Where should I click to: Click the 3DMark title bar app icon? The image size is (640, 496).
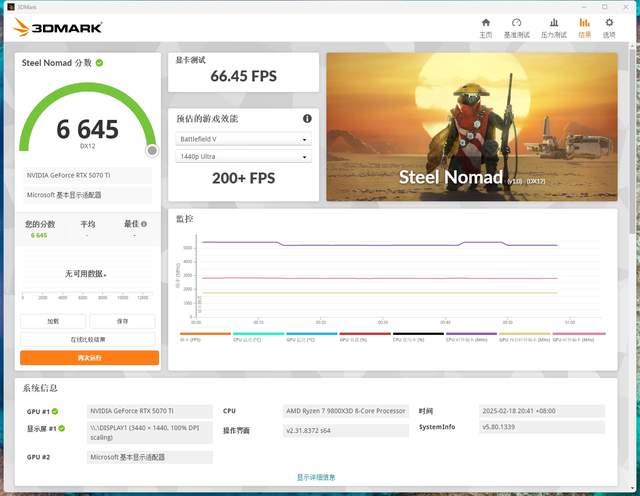(11, 7)
